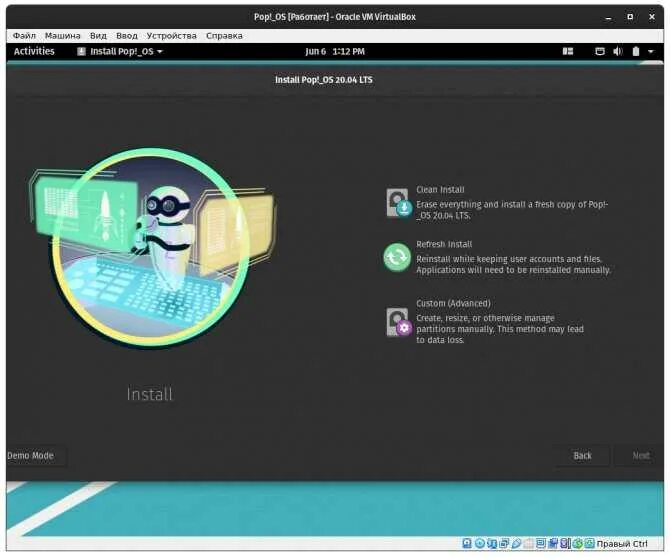Screen dimensions: 670x557
Task: Click the shared folders status icon in VirtualBox bar
Action: pyautogui.click(x=529, y=543)
